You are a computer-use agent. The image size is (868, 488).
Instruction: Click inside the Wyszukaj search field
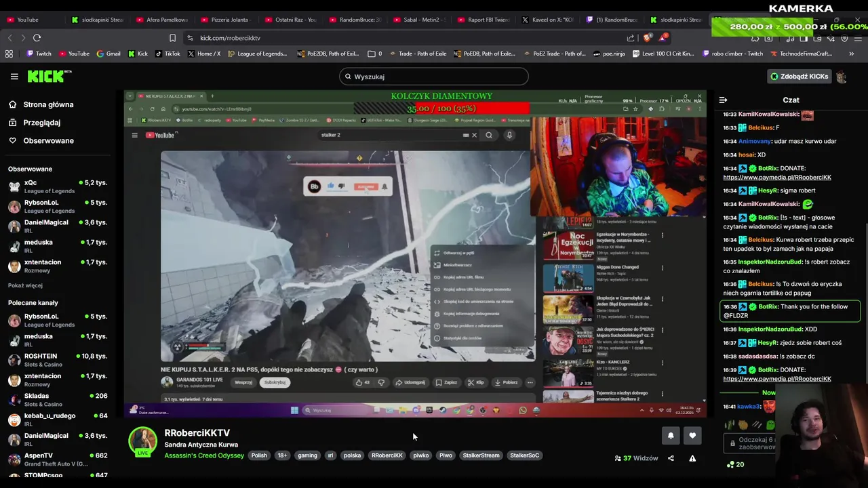click(434, 77)
